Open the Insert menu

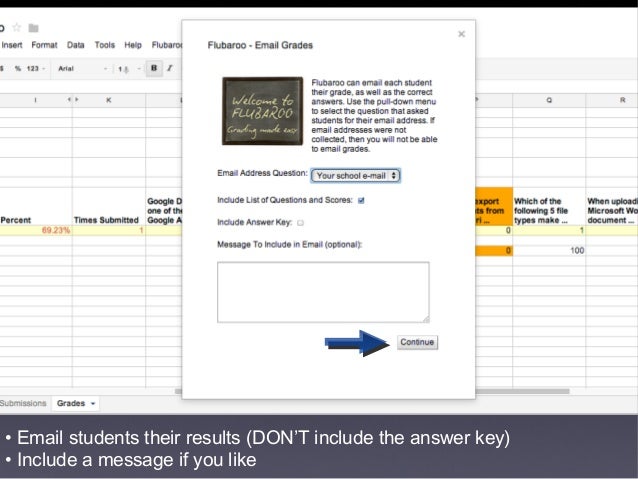(12, 45)
